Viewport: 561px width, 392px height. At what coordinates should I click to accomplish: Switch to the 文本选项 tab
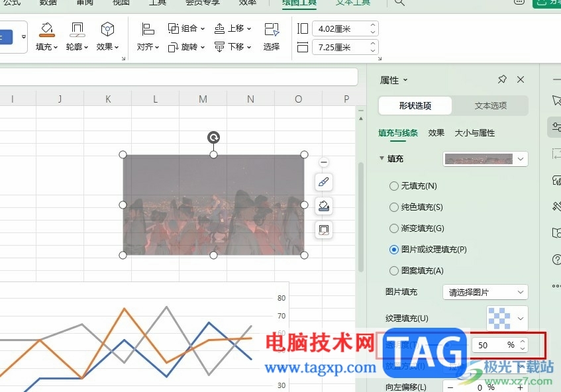tap(491, 105)
